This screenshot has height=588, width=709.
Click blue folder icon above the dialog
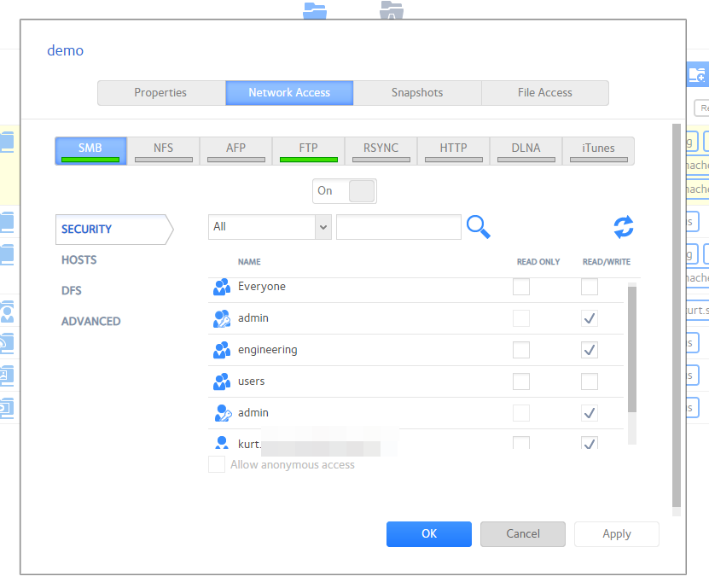click(x=315, y=10)
